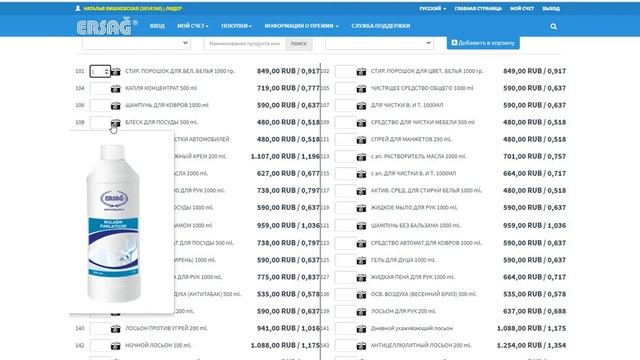Open the РУССКИЙ language dropdown
Viewport: 640px width, 360px height.
tap(432, 9)
